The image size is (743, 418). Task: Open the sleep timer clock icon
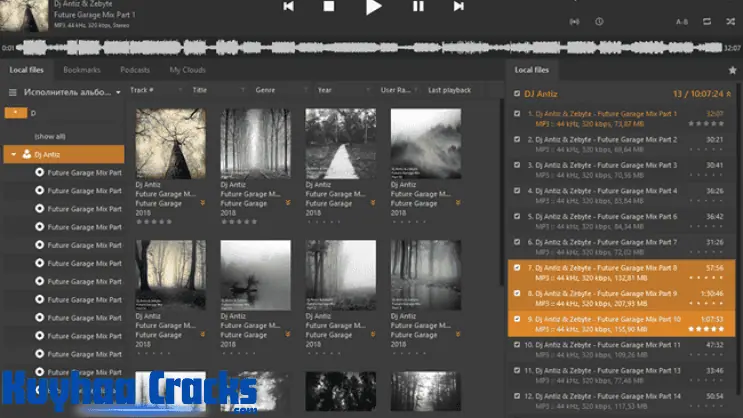click(x=599, y=21)
